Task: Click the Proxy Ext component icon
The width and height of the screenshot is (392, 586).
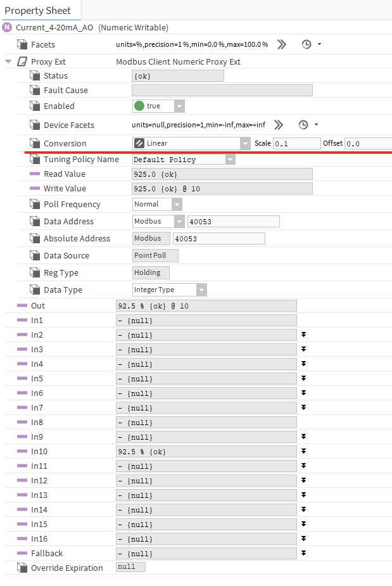Action: click(x=22, y=61)
